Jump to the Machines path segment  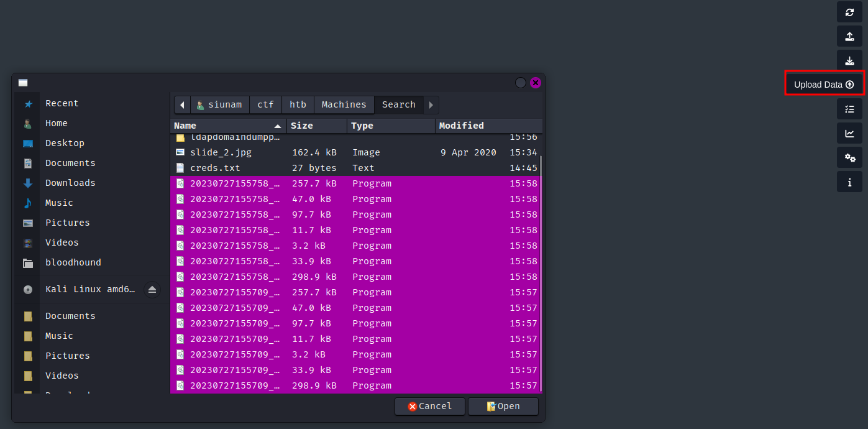pyautogui.click(x=344, y=105)
